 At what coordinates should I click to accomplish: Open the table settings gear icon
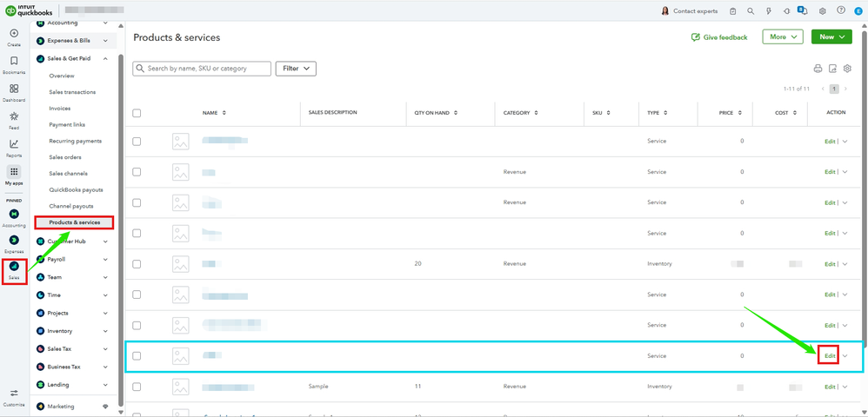pos(847,69)
